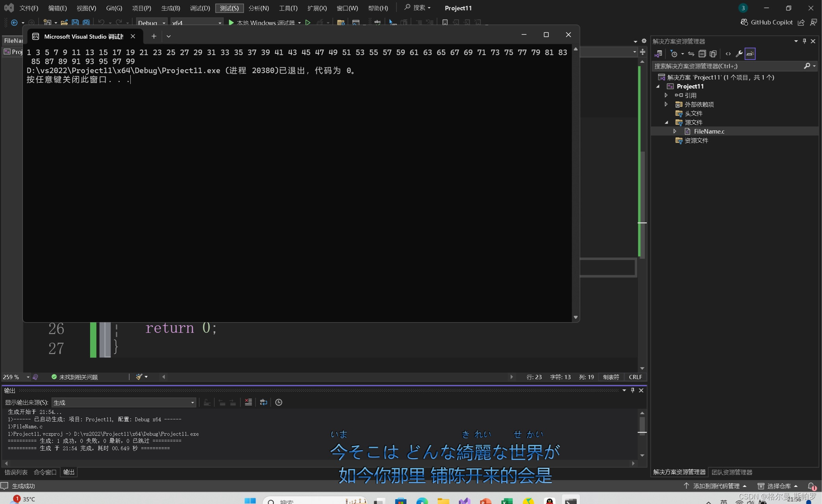Viewport: 822px width, 504px height.
Task: Click 添加到源代码管理 in status bar
Action: pyautogui.click(x=715, y=486)
